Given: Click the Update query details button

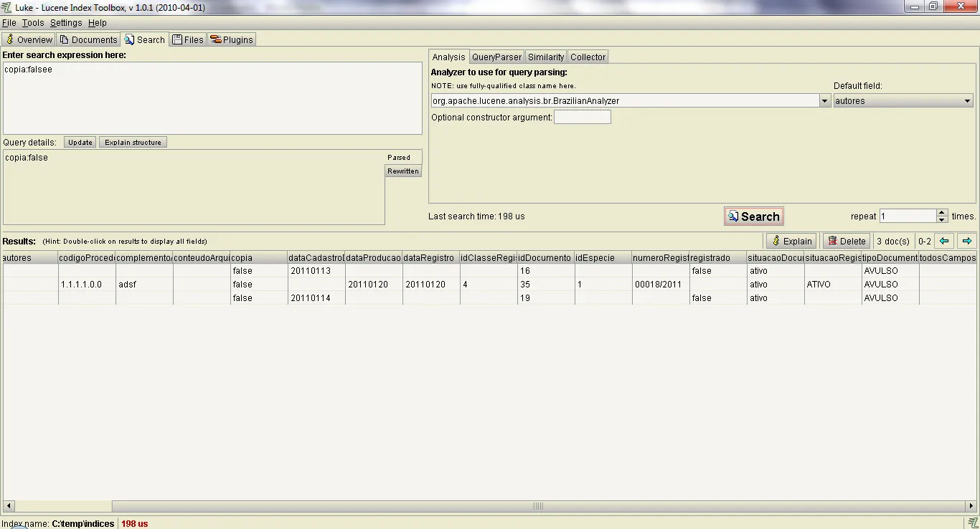Looking at the screenshot, I should click(80, 142).
